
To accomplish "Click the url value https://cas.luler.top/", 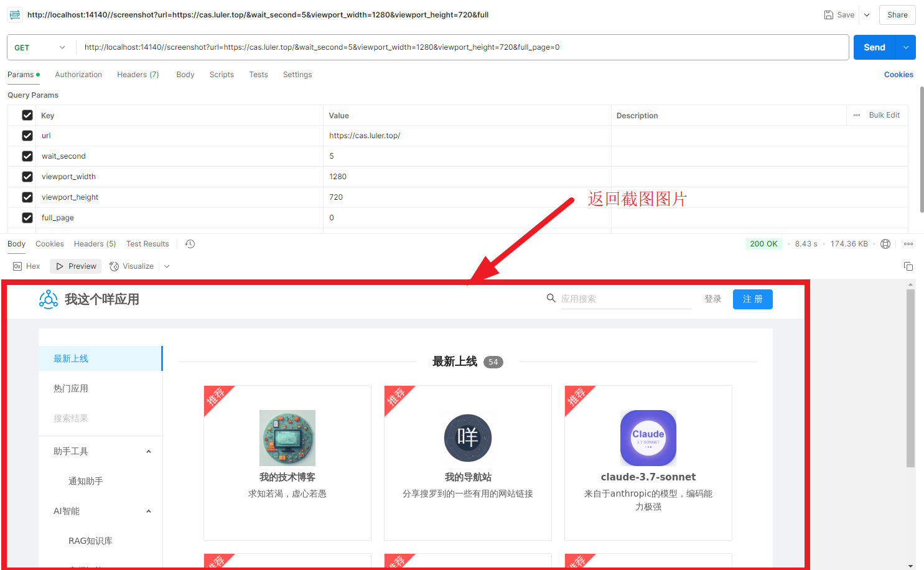I will [x=365, y=136].
